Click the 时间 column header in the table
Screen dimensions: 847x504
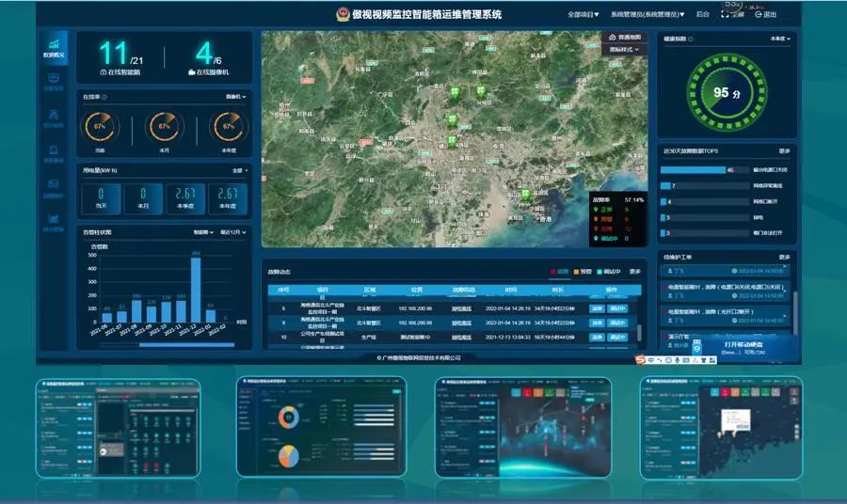tap(510, 290)
